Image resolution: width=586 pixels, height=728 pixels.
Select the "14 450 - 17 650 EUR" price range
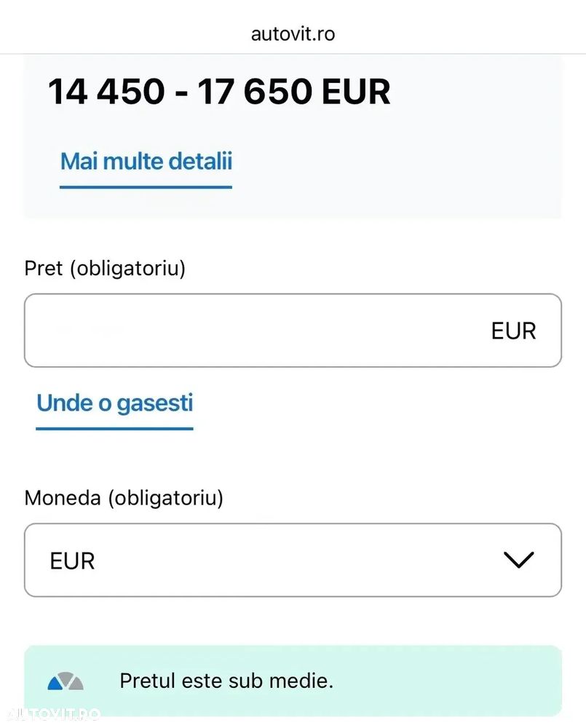click(219, 92)
